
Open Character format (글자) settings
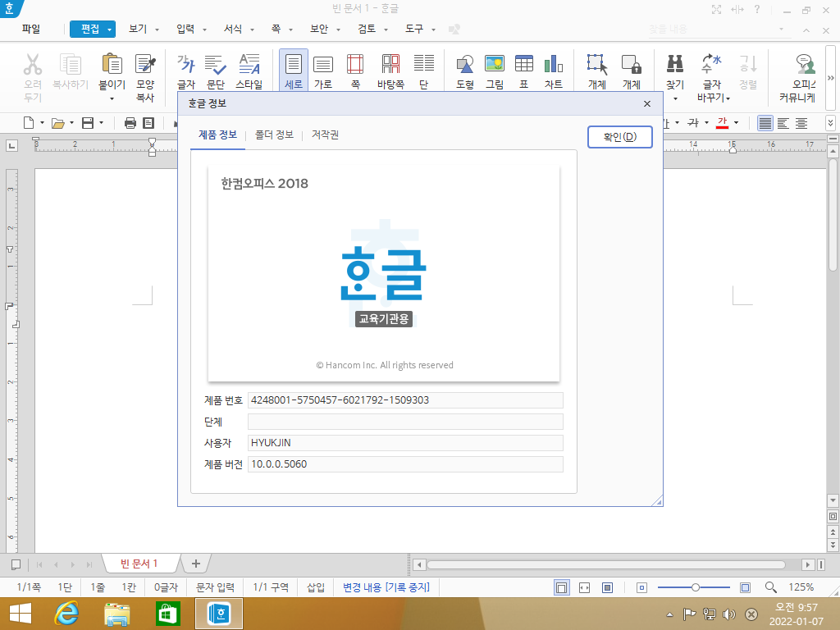coord(186,64)
